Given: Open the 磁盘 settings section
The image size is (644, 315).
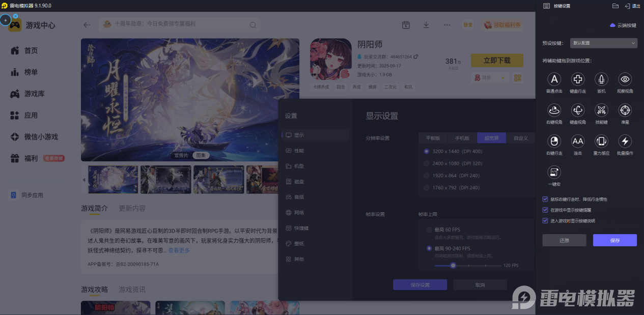Looking at the screenshot, I should click(x=316, y=181).
